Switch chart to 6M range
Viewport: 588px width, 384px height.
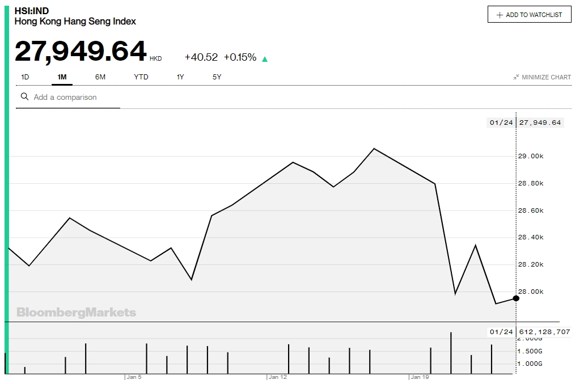pos(100,77)
